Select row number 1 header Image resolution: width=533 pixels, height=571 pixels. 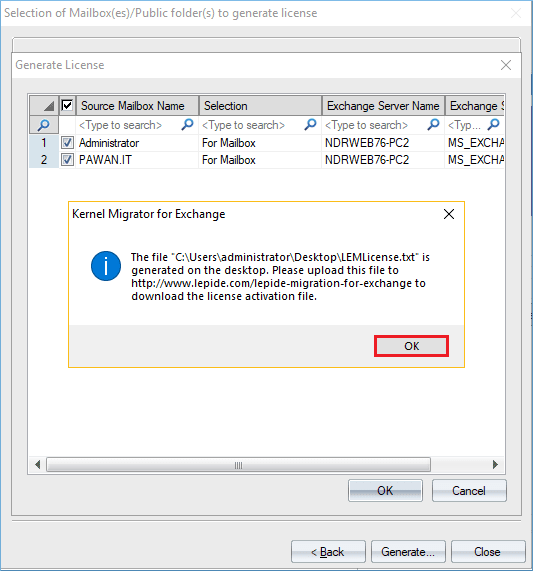[x=44, y=142]
